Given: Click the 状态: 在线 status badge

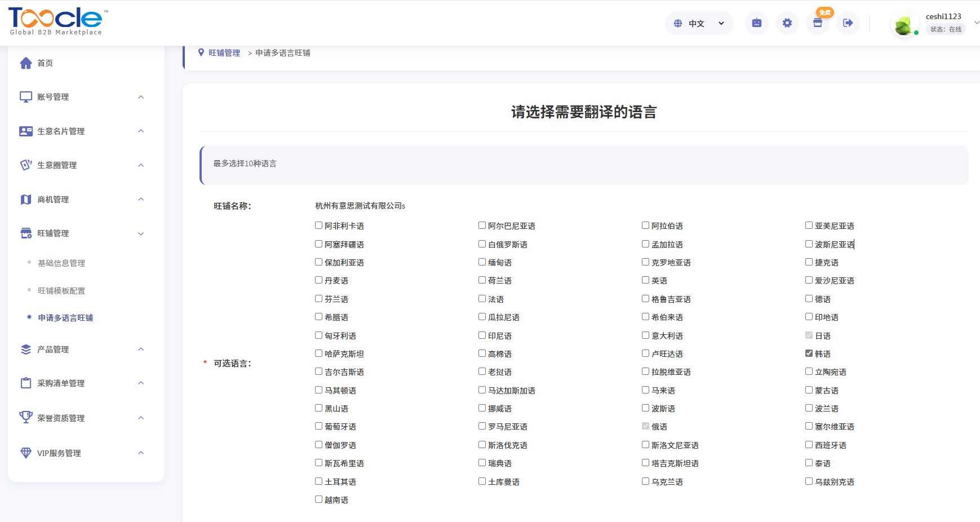Looking at the screenshot, I should pyautogui.click(x=946, y=29).
